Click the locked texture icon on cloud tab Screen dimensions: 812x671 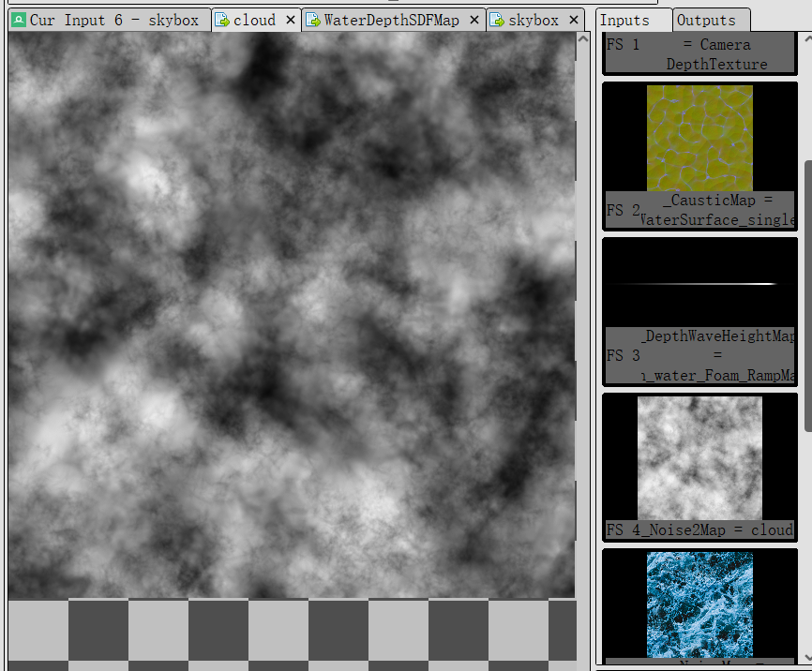222,20
